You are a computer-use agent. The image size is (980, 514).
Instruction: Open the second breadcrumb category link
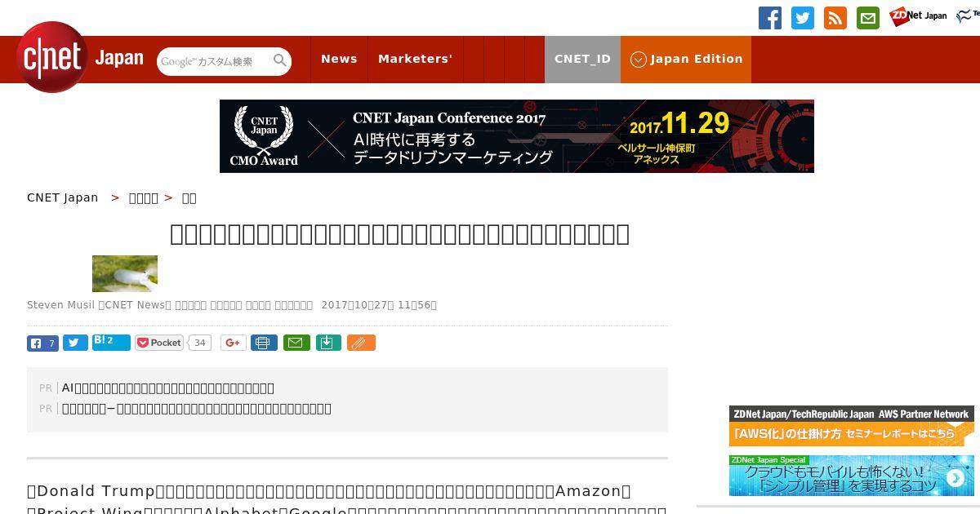[x=144, y=197]
